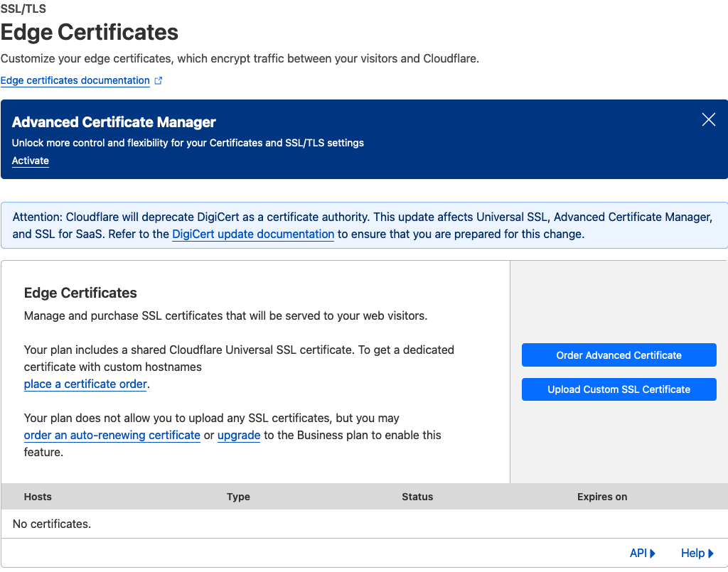This screenshot has width=728, height=572.
Task: Click the Type column header
Action: (238, 497)
